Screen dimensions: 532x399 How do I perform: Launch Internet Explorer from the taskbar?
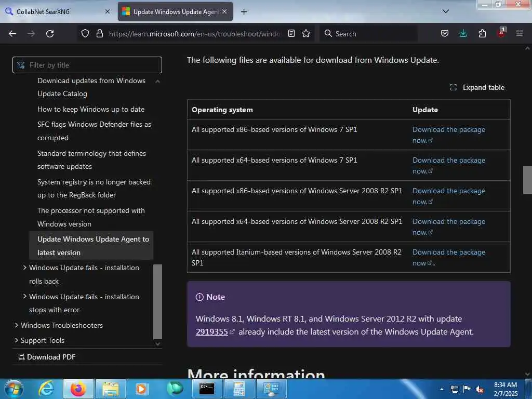(46, 389)
